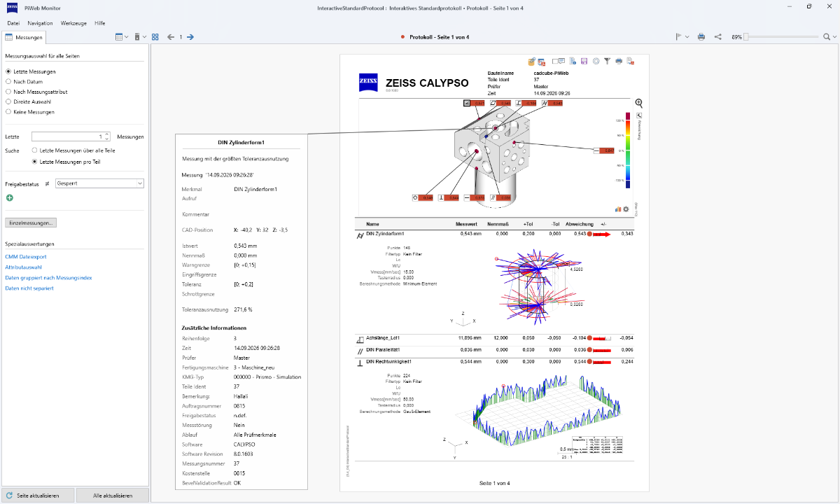
Task: Click the search icon next to zoom slider
Action: coord(827,37)
